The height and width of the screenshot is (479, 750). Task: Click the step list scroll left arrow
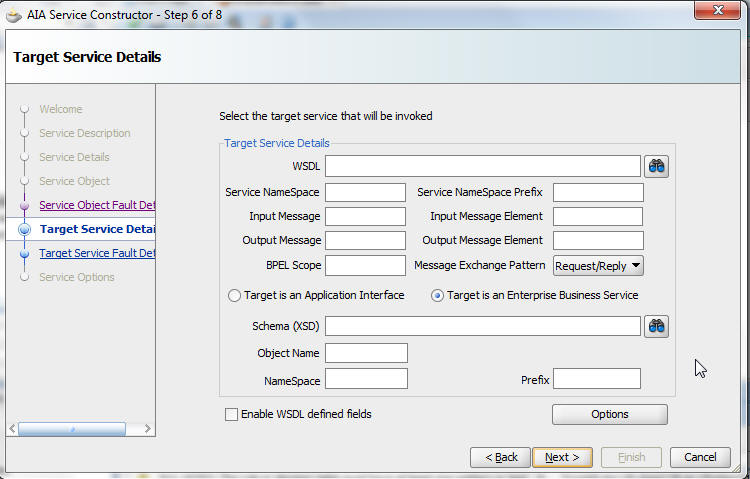pos(12,429)
